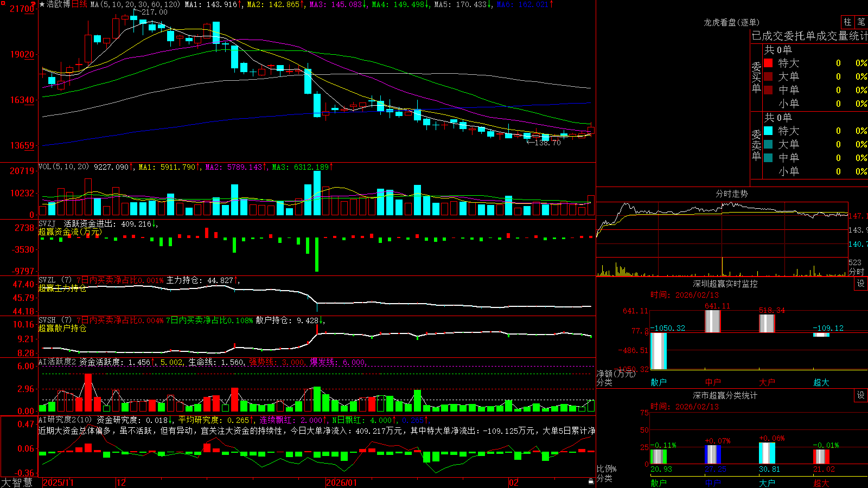
Task: Select the SVZL (7) indicator label
Action: pyautogui.click(x=55, y=280)
